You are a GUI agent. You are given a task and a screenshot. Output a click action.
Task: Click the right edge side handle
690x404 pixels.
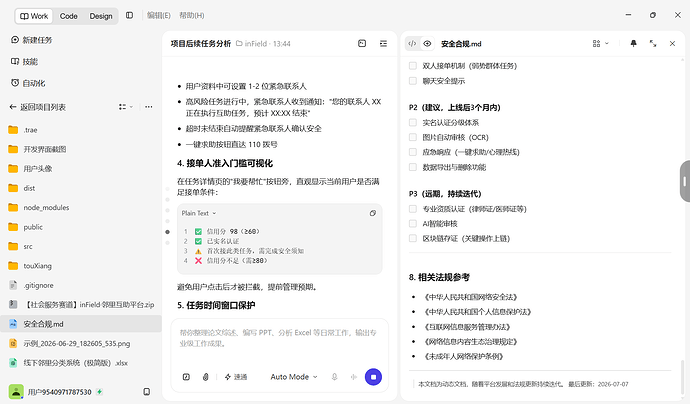(685, 181)
